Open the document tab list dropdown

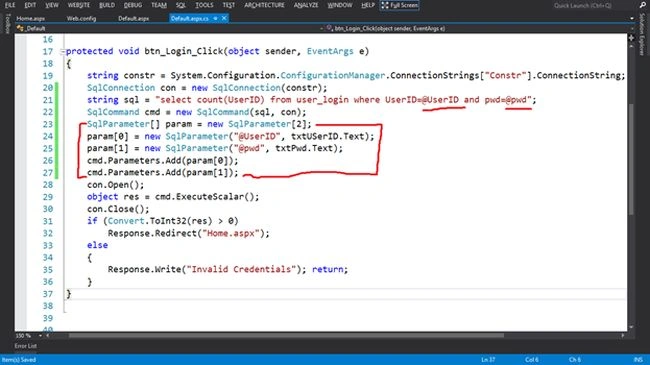[x=632, y=18]
